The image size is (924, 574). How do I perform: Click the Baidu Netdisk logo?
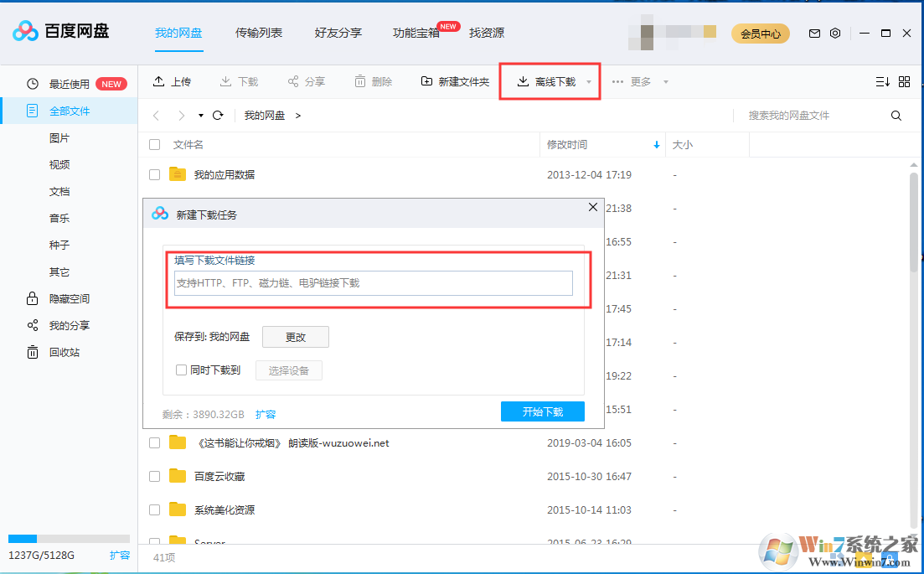point(60,31)
